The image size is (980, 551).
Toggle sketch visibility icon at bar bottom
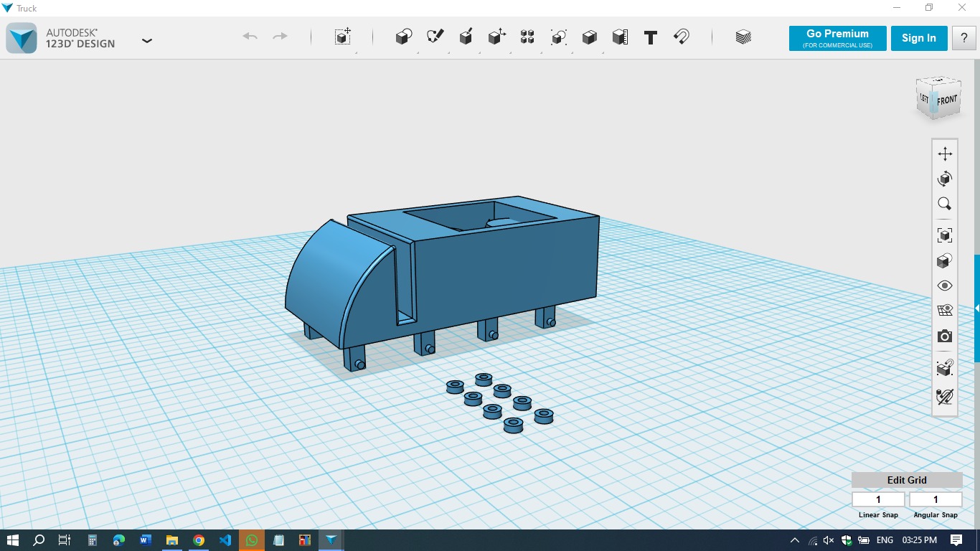[x=945, y=397]
